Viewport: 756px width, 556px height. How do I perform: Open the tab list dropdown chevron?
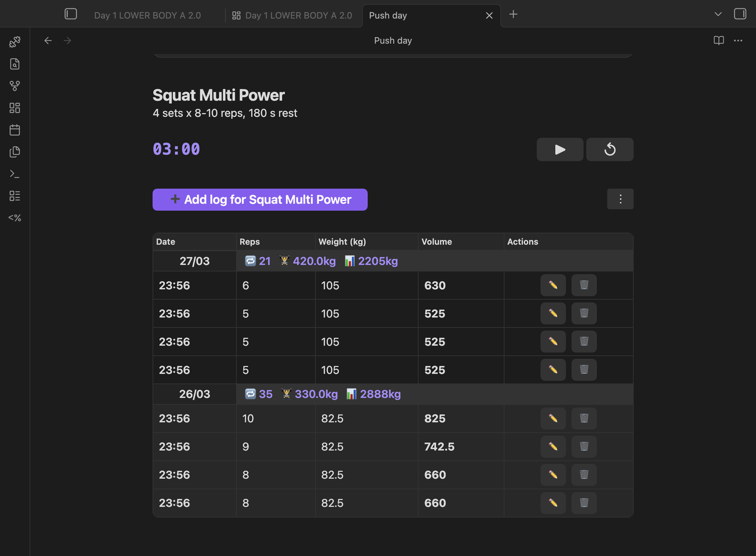click(x=718, y=14)
